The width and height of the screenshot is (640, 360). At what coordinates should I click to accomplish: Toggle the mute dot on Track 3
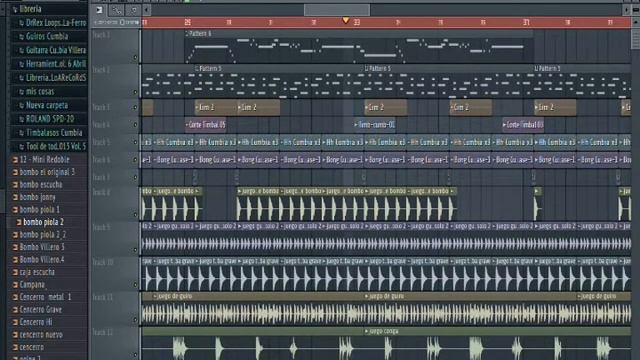[135, 107]
